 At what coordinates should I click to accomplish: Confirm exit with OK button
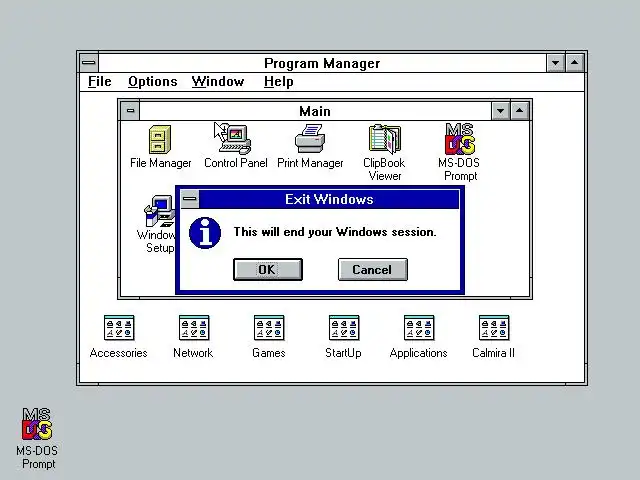[268, 269]
